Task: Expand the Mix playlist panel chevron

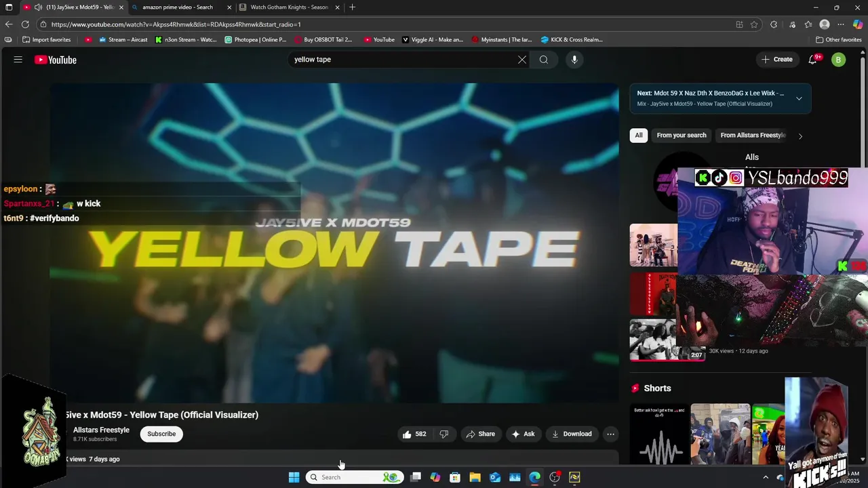Action: (799, 98)
